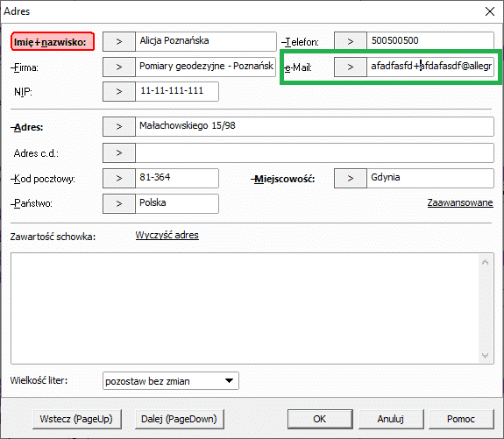Focus the Gdynia city input field
504x439 pixels.
click(x=430, y=179)
